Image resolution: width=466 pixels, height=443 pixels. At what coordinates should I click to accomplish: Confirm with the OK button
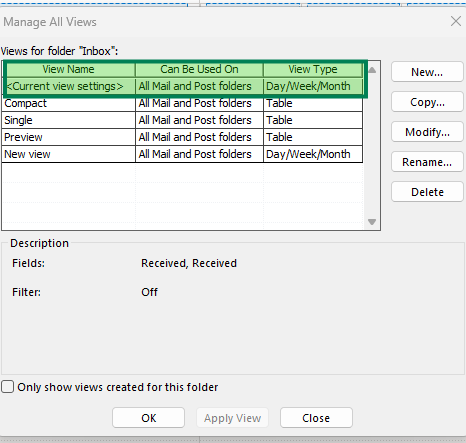coord(148,418)
